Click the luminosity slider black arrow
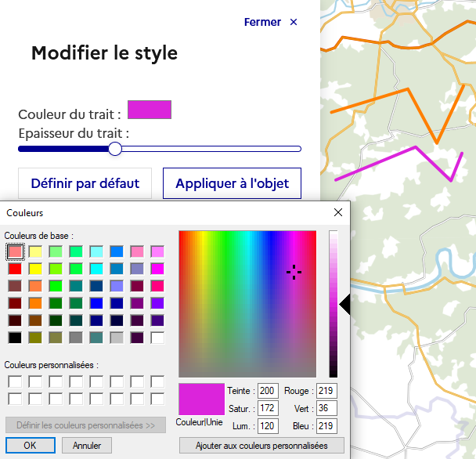The width and height of the screenshot is (476, 459). (x=344, y=305)
